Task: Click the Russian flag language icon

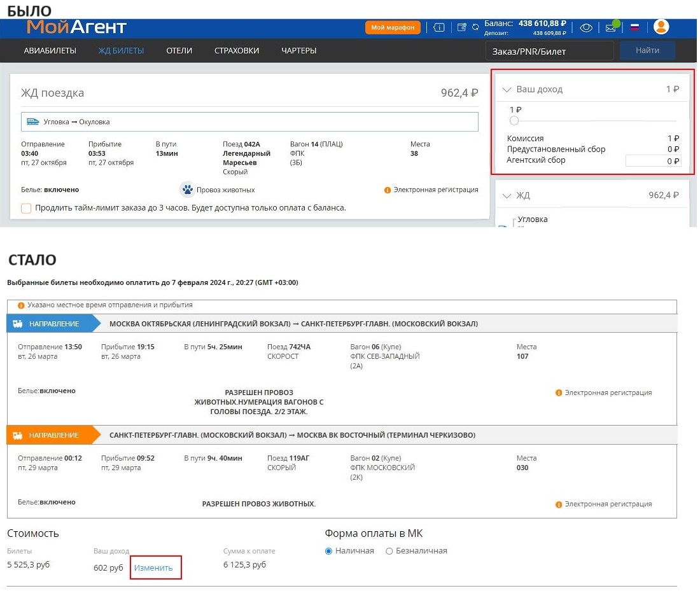Action: point(634,27)
